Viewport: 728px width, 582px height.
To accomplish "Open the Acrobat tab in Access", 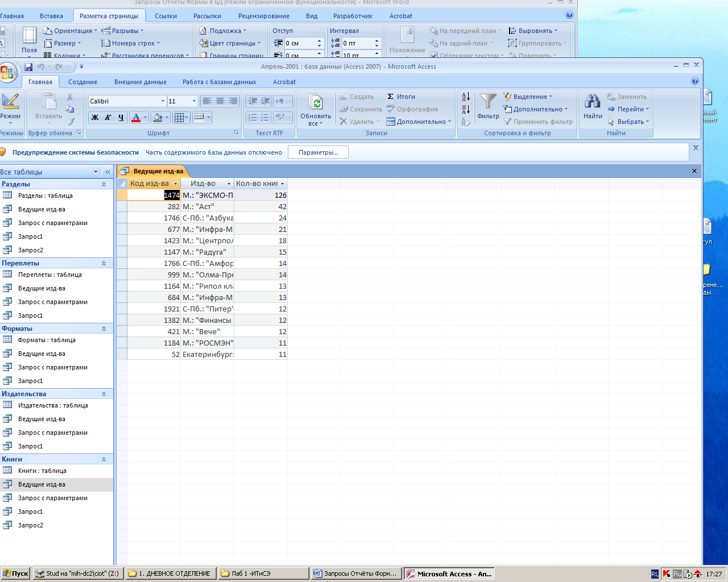I will pos(284,82).
